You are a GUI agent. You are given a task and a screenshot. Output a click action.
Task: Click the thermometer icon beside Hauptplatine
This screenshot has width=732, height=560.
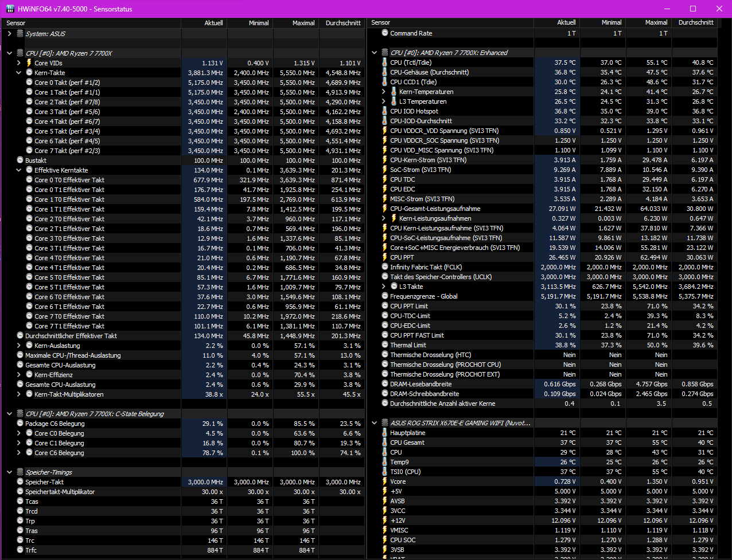385,433
